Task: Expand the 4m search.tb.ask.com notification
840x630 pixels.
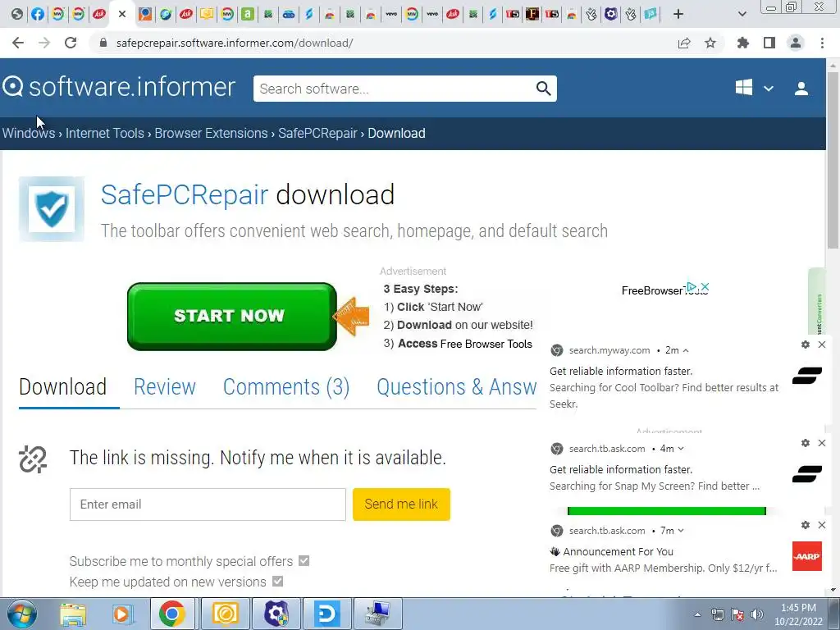Action: tap(681, 449)
